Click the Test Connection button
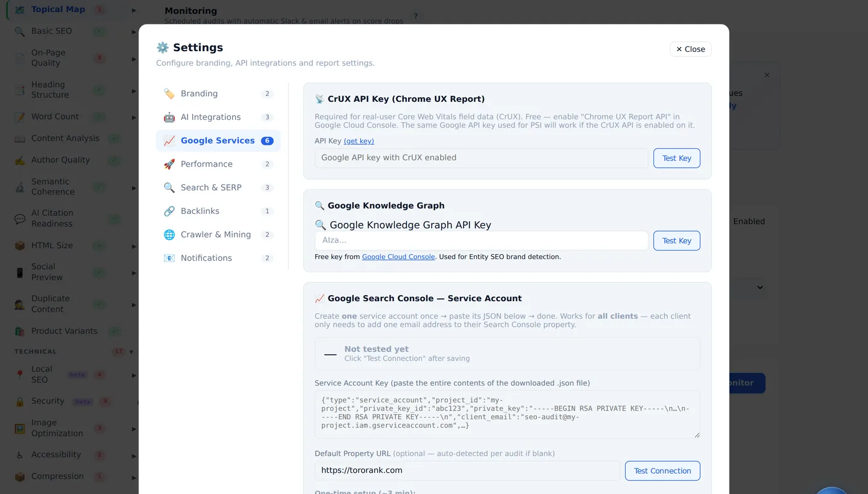This screenshot has width=868, height=494. click(662, 471)
